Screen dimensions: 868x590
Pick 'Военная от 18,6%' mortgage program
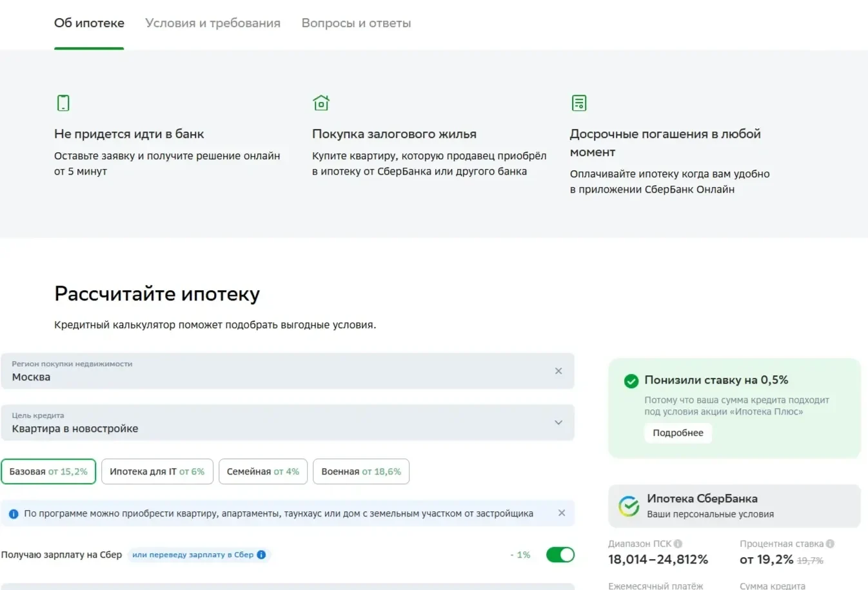click(x=361, y=471)
